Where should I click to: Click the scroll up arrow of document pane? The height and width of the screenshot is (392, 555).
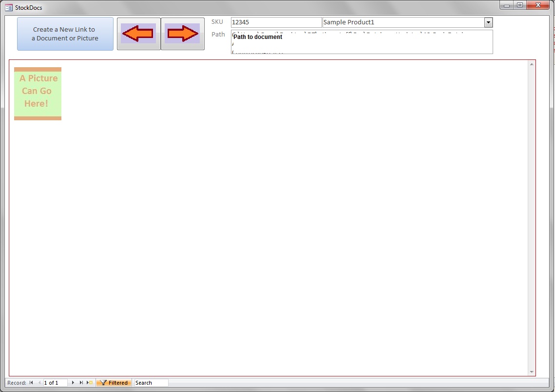[532, 64]
